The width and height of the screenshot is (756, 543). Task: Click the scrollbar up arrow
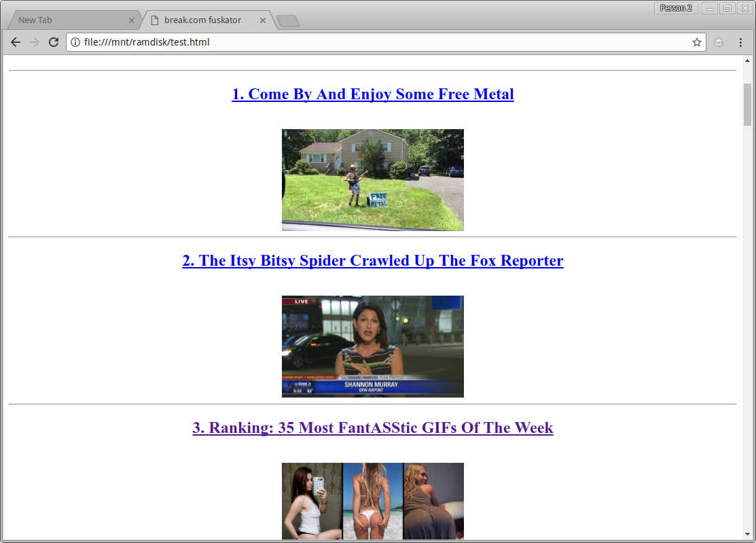747,60
